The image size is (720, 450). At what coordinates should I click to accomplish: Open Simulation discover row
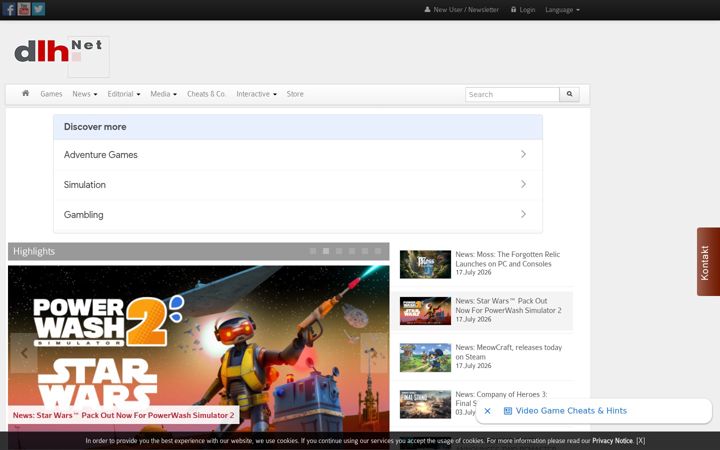298,185
